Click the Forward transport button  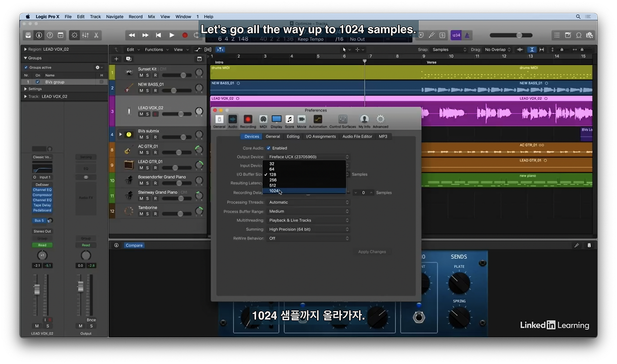click(145, 35)
